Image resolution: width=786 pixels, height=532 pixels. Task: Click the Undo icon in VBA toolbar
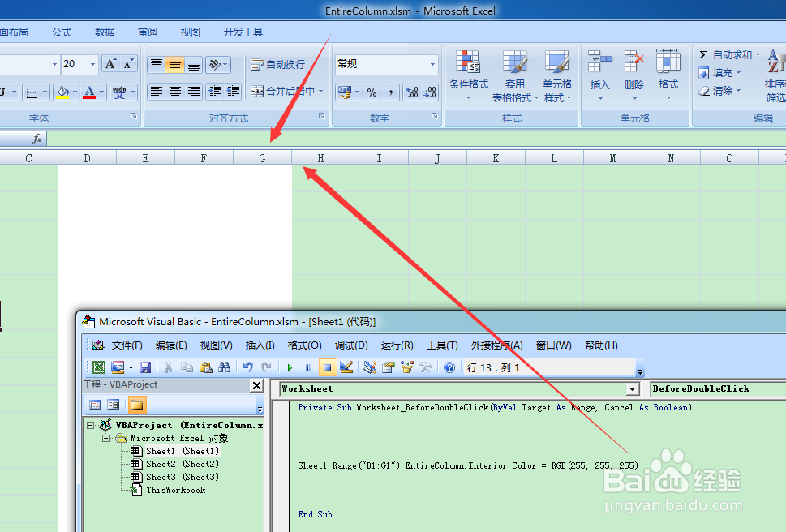[247, 367]
